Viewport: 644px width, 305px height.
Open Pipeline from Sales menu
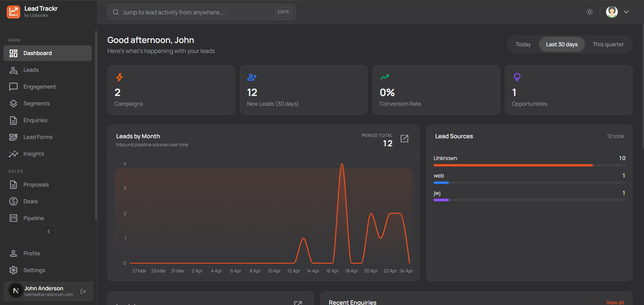coord(34,218)
